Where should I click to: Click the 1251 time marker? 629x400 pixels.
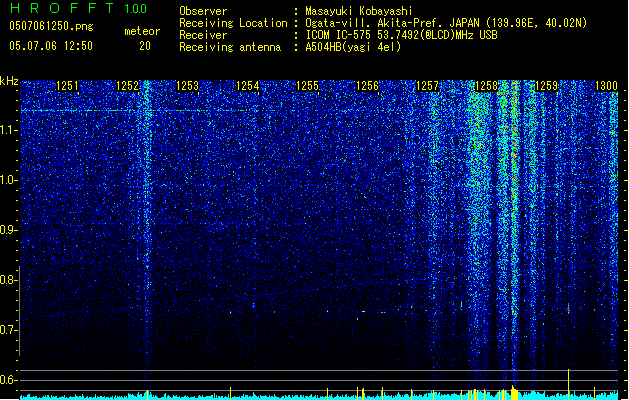point(67,86)
